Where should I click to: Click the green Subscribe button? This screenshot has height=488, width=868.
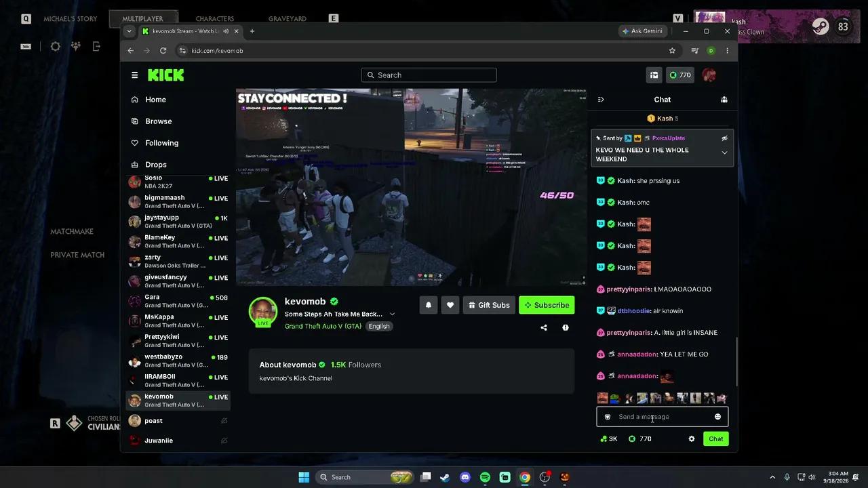coord(547,305)
